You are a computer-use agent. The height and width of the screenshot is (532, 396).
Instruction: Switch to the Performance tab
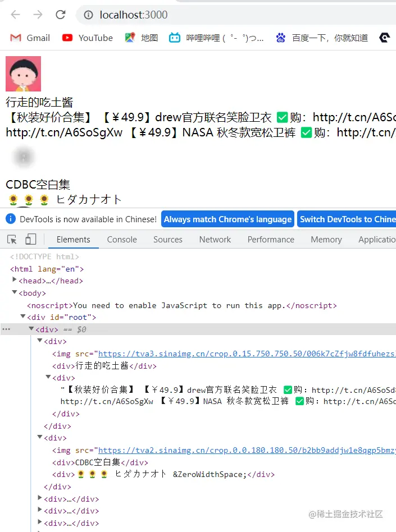point(271,240)
